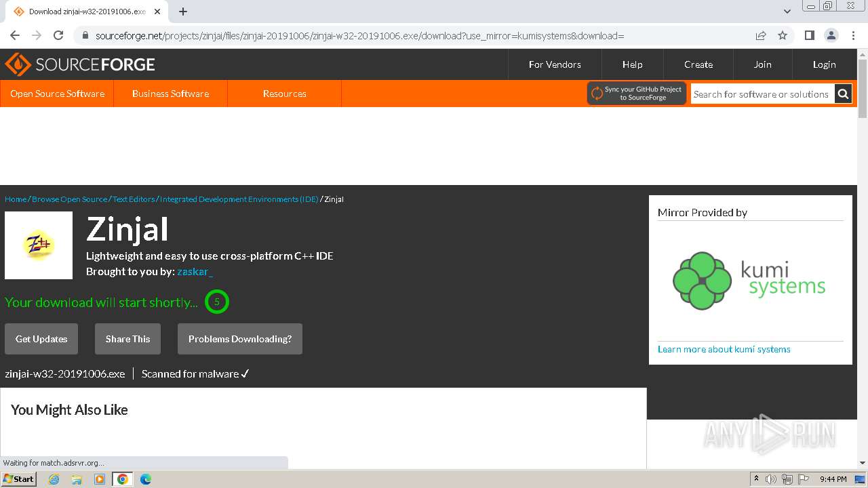Click the page scrollbar up arrow
Image resolution: width=868 pixels, height=488 pixels.
(x=863, y=54)
